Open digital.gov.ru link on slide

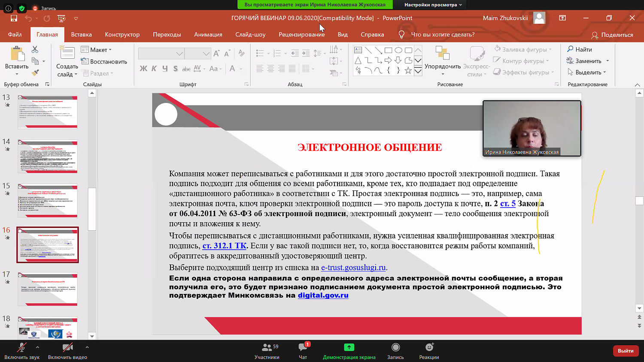[x=323, y=295]
